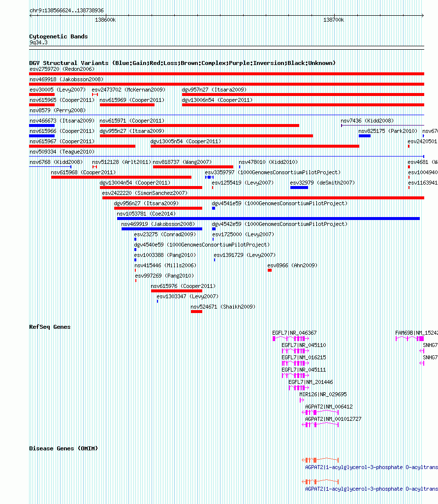
Task: Select EGFL7|NM_201446 transcript label
Action: (311, 382)
